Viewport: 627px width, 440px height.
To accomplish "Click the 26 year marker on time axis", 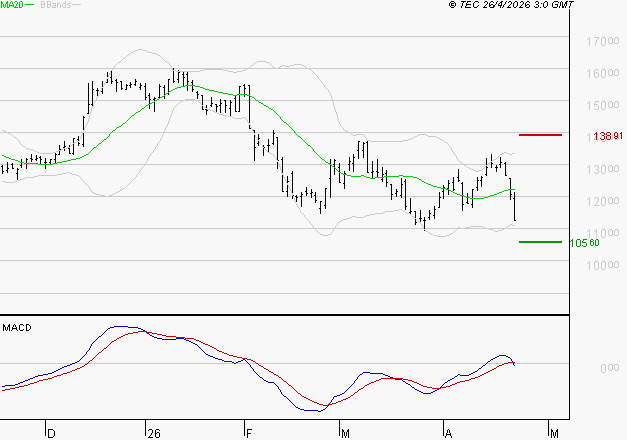I will [x=154, y=434].
